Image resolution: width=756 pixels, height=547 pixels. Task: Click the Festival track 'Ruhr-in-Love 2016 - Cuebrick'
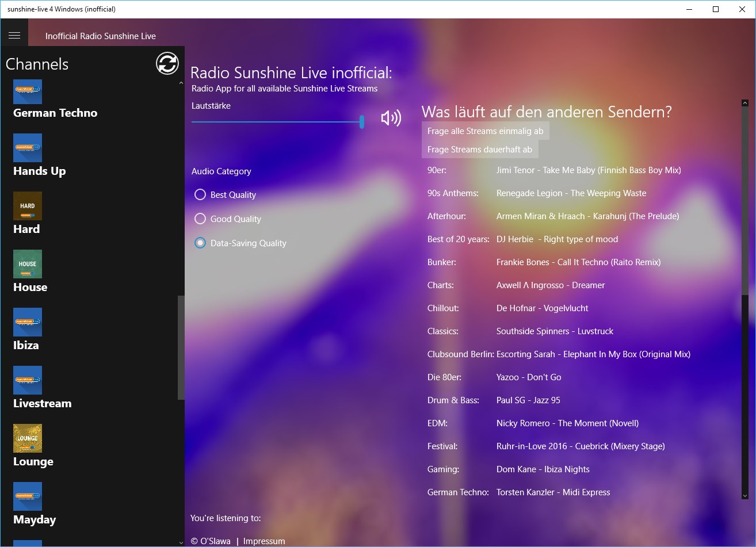[x=581, y=446]
